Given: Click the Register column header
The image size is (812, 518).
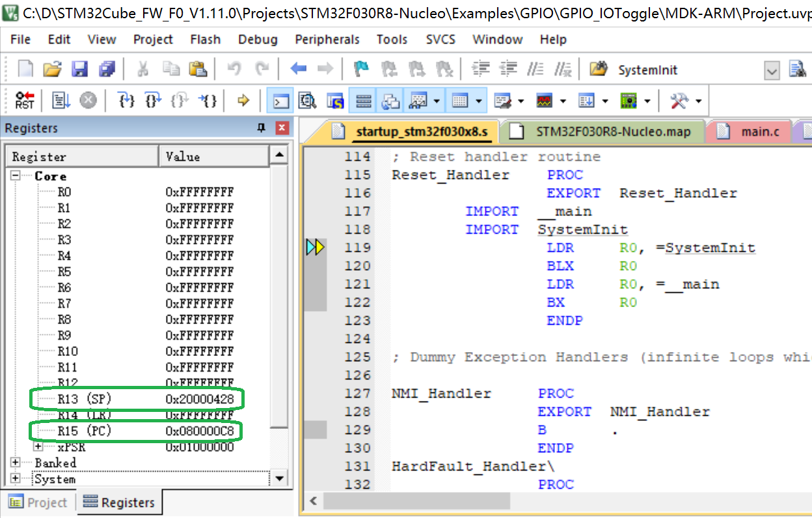Looking at the screenshot, I should click(83, 156).
